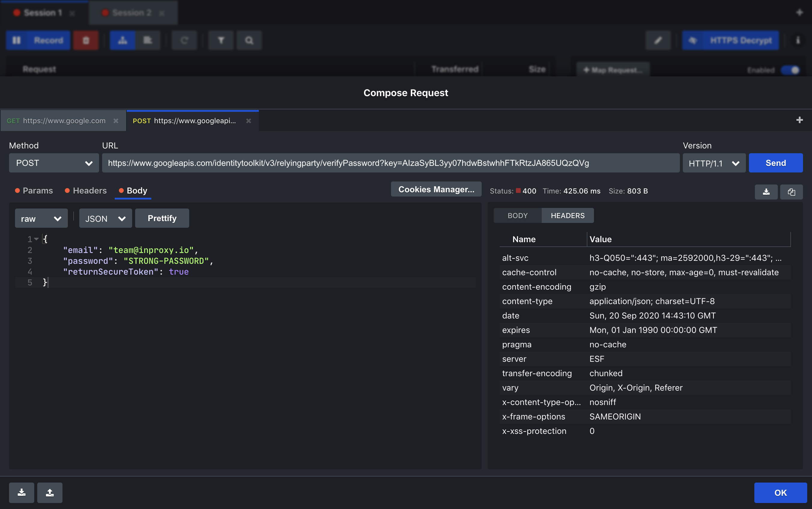Switch to tree view of requests
This screenshot has width=812, height=509.
pyautogui.click(x=123, y=40)
